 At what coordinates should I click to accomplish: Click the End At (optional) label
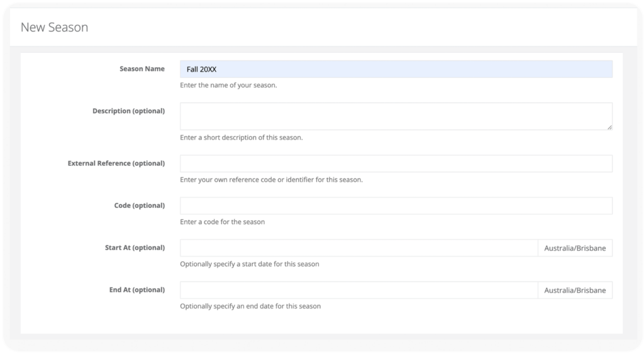(x=136, y=290)
